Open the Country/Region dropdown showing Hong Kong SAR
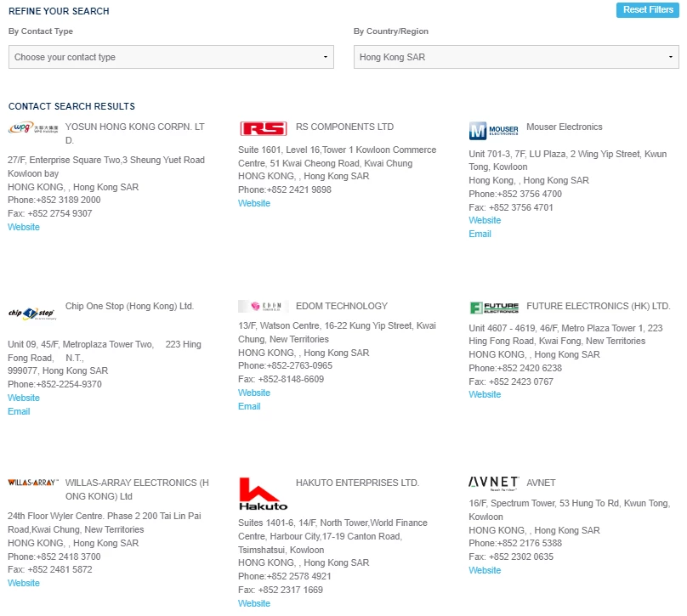 [516, 57]
